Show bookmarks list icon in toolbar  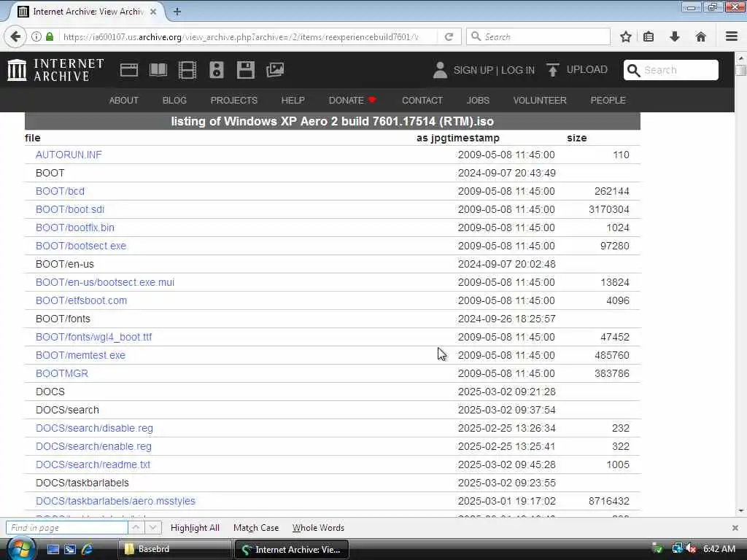click(x=649, y=36)
